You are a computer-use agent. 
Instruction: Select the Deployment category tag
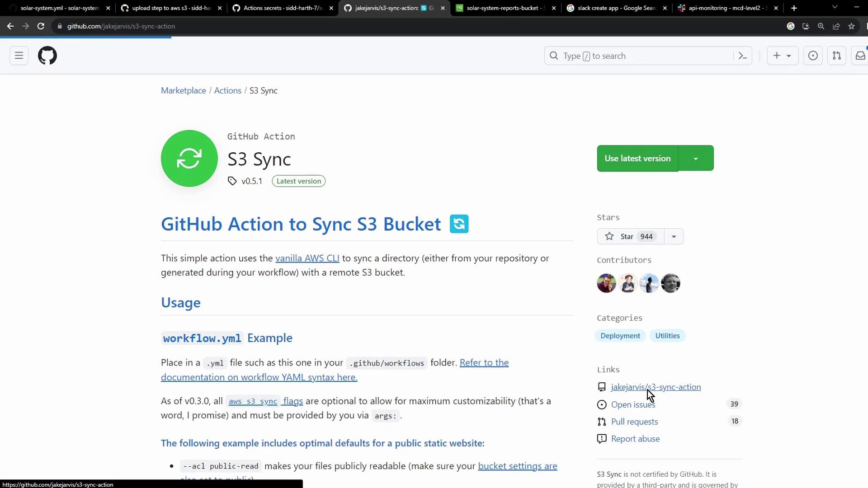620,336
